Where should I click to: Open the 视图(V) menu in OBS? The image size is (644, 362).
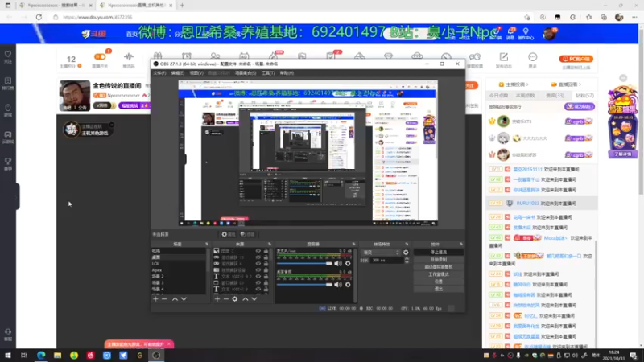coord(196,73)
